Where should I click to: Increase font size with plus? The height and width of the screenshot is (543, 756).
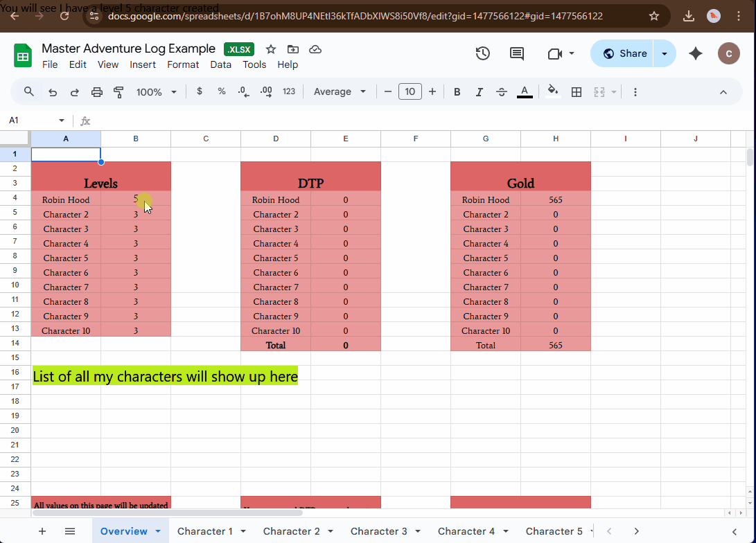pos(432,91)
